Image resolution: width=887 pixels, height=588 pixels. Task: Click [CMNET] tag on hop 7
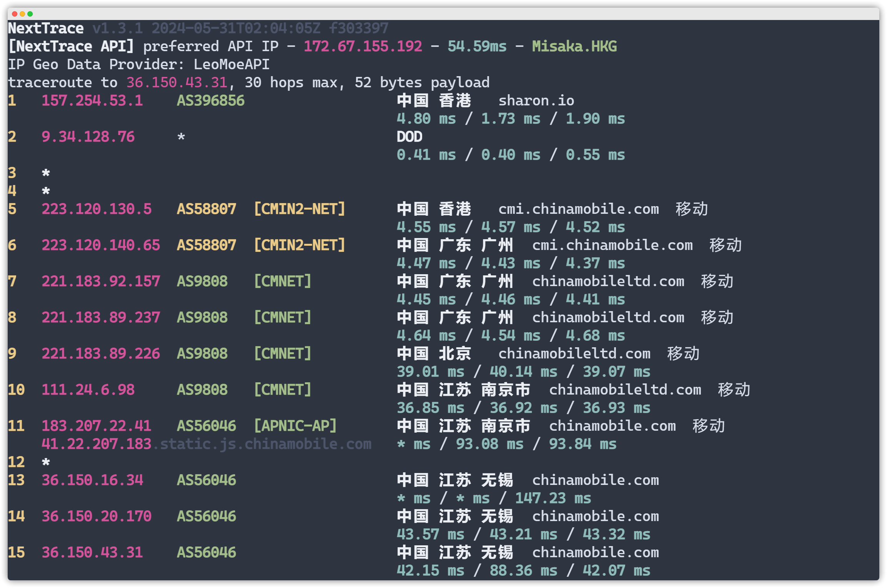point(283,282)
